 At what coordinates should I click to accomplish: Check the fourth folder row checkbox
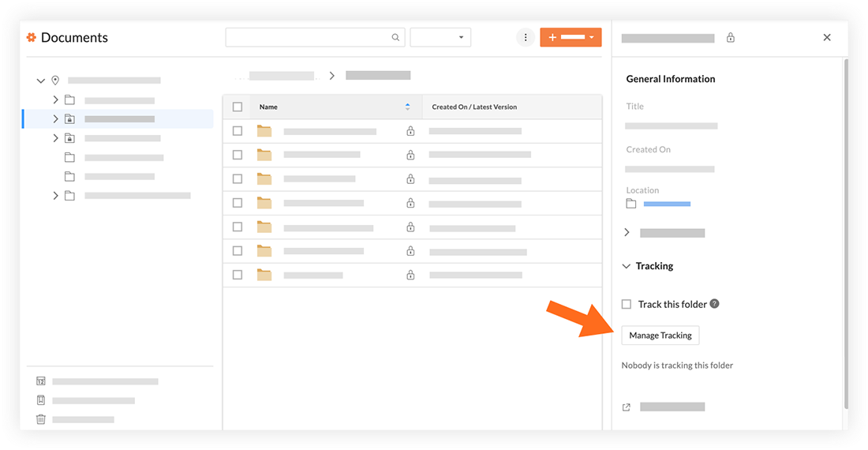[x=238, y=203]
